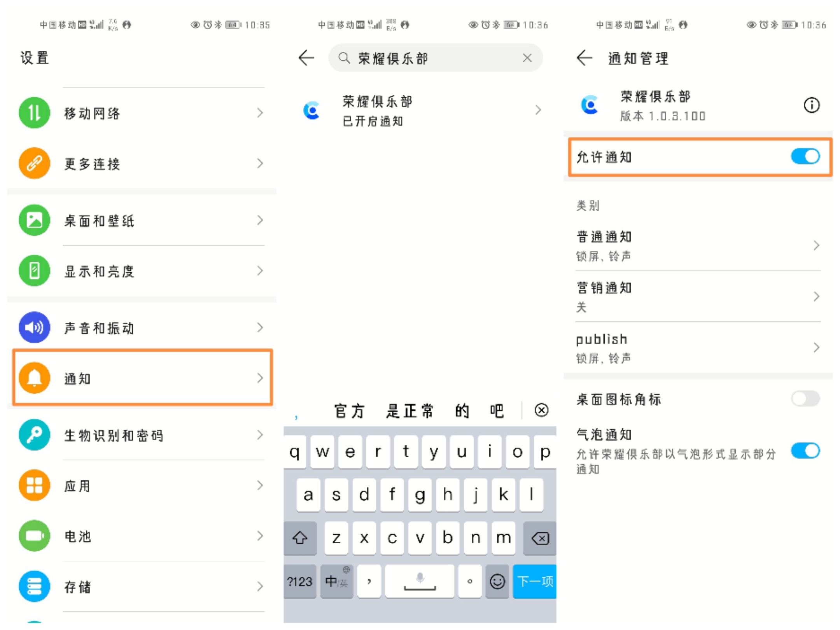This screenshot has height=630, width=840.
Task: Tap the orange grid icon for 应用
Action: pyautogui.click(x=34, y=485)
